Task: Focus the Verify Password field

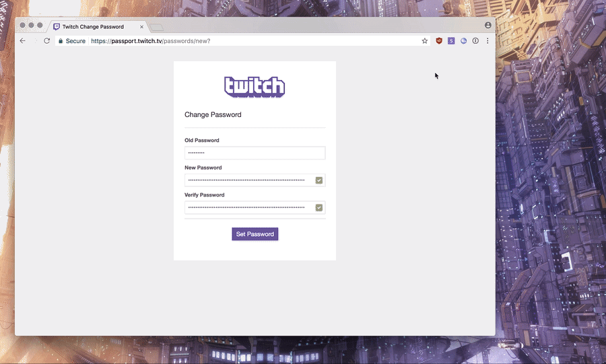Action: coord(255,208)
